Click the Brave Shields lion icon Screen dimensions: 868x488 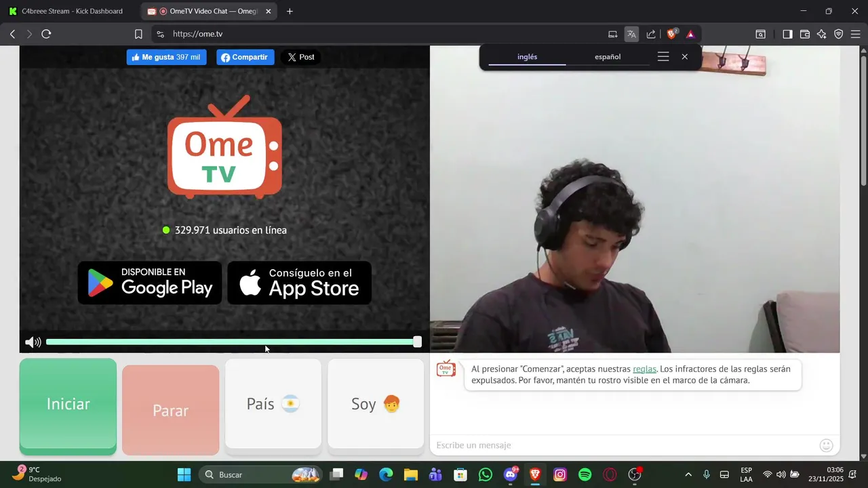[x=671, y=34]
